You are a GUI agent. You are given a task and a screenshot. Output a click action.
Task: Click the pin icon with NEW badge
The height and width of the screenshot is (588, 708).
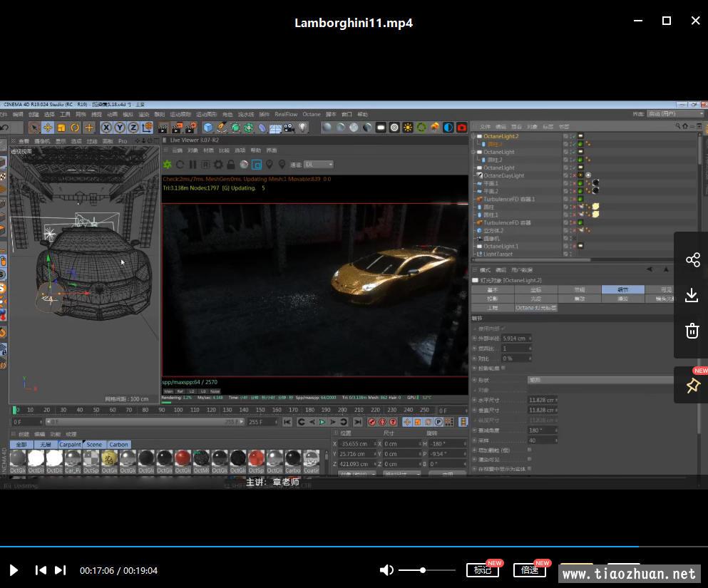(x=693, y=385)
